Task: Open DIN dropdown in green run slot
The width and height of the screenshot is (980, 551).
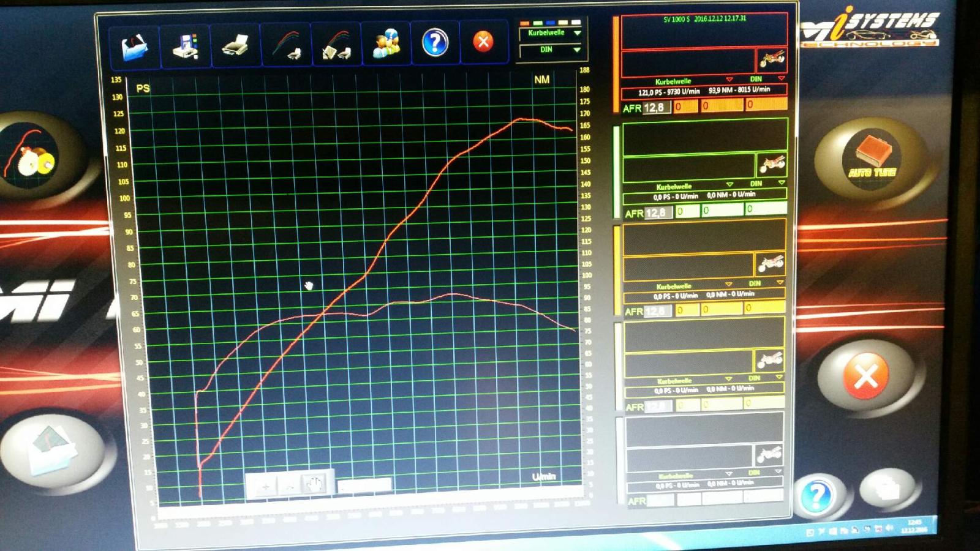Action: pos(781,183)
